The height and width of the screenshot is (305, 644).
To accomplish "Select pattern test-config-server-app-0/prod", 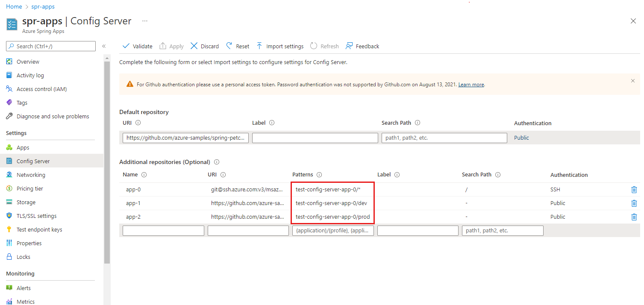I will [x=333, y=217].
